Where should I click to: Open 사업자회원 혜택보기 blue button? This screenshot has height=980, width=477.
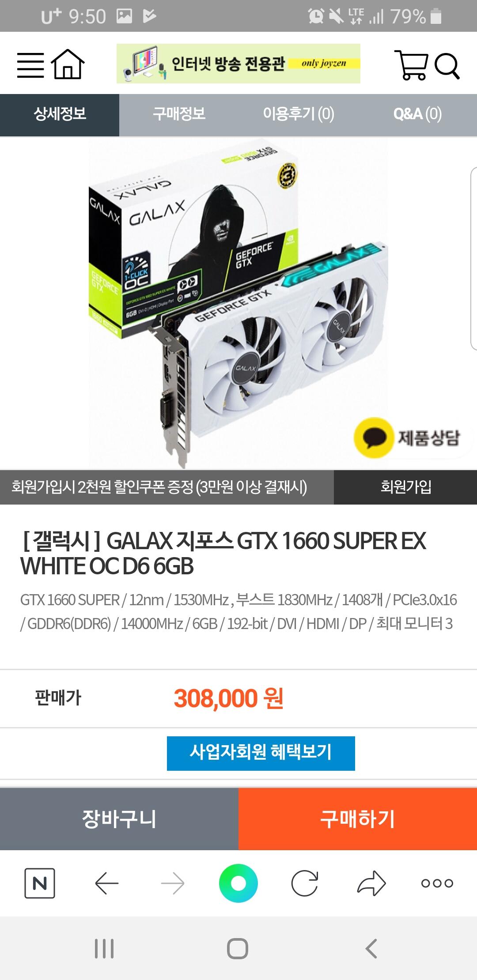click(261, 753)
